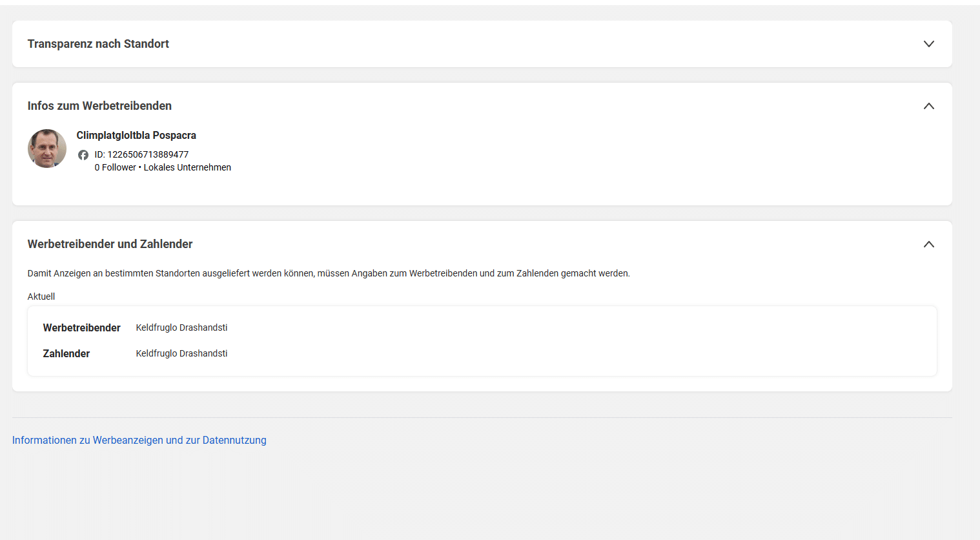Collapse the Infos zum Werbetreibenden section

click(x=928, y=106)
